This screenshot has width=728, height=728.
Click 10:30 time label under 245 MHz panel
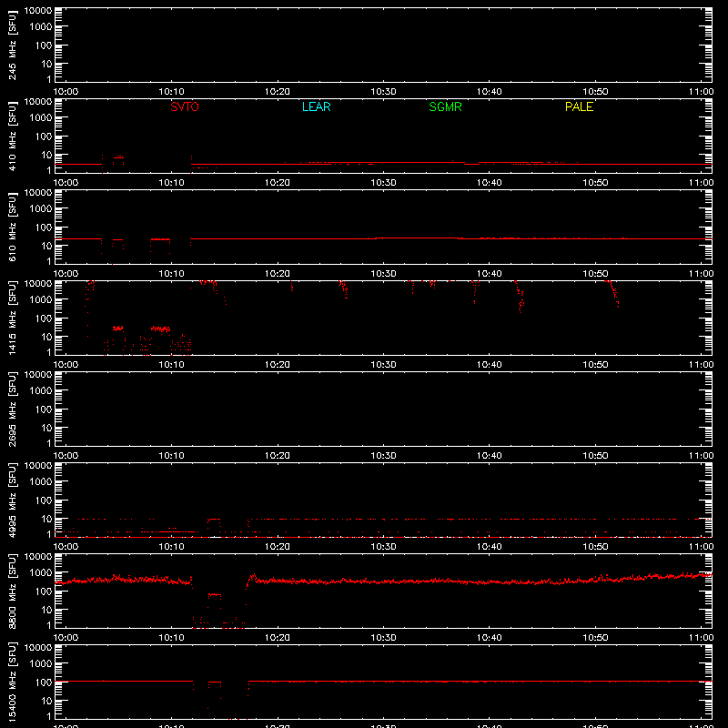click(383, 92)
